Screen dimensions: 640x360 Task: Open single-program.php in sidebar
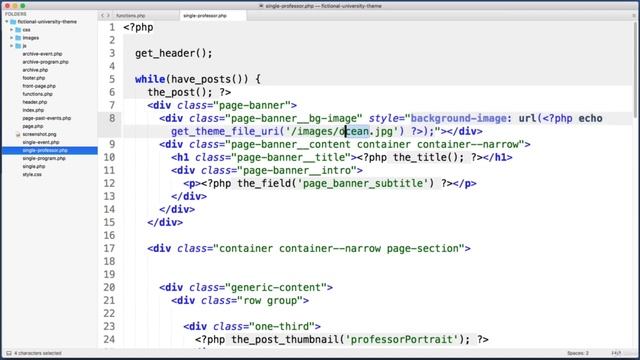44,158
